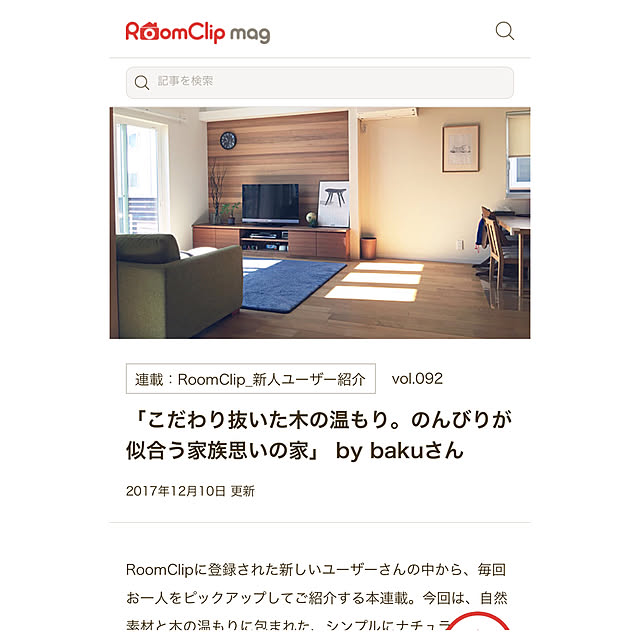Click the framed artwork on the cream wall
The image size is (640, 640).
(461, 149)
